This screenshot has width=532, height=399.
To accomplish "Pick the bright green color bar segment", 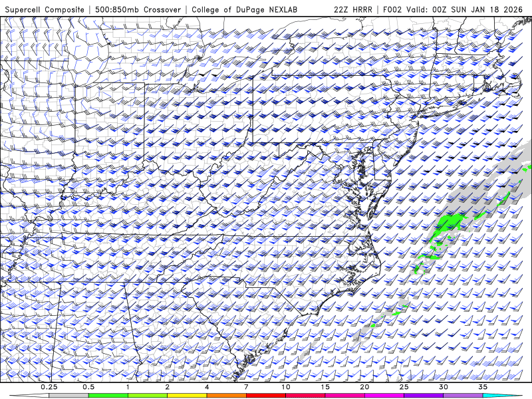I will tap(108, 396).
